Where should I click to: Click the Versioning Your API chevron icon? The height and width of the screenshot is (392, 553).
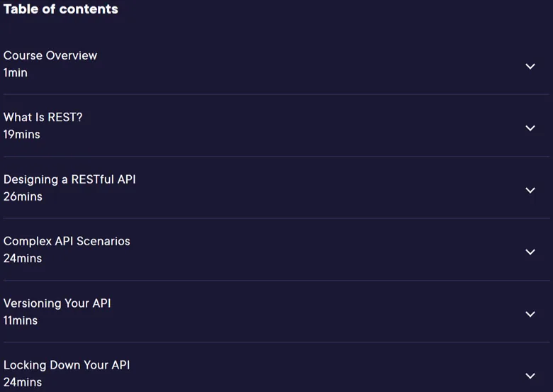pos(530,314)
